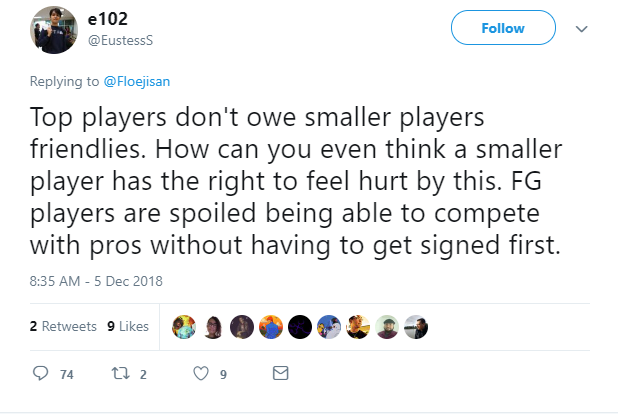View the 9 Likes list
This screenshot has width=618, height=414.
pyautogui.click(x=128, y=326)
